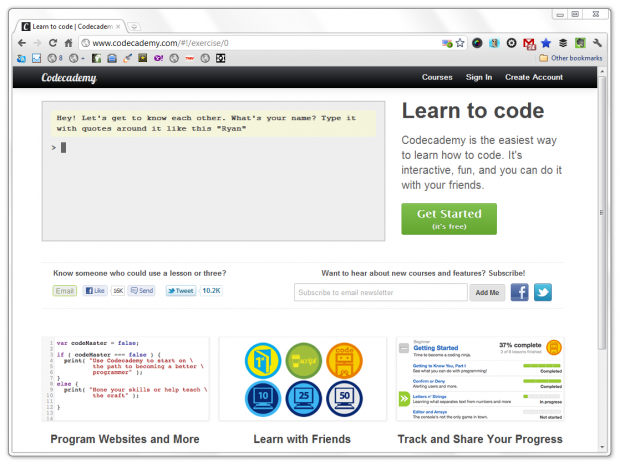Open the HootSuite owl extension
Viewport: 620px width, 464px height.
494,43
